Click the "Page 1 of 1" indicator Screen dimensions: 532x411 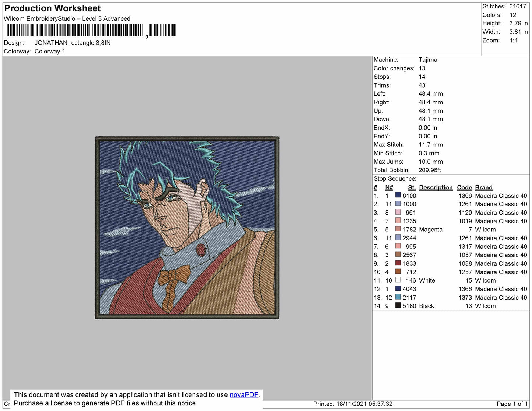click(512, 404)
